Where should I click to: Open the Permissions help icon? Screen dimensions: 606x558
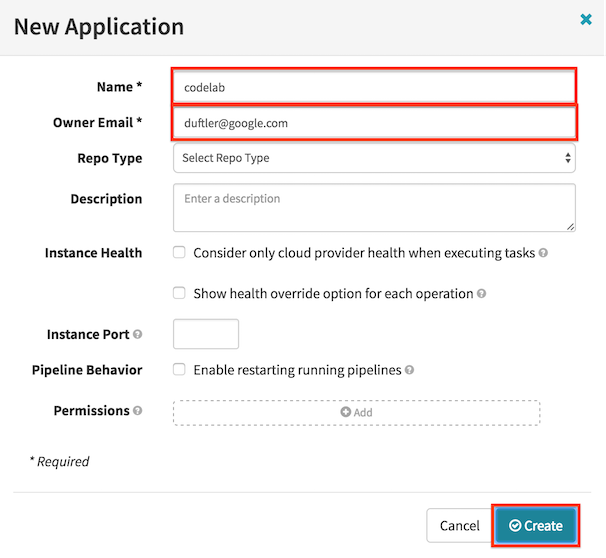point(137,410)
